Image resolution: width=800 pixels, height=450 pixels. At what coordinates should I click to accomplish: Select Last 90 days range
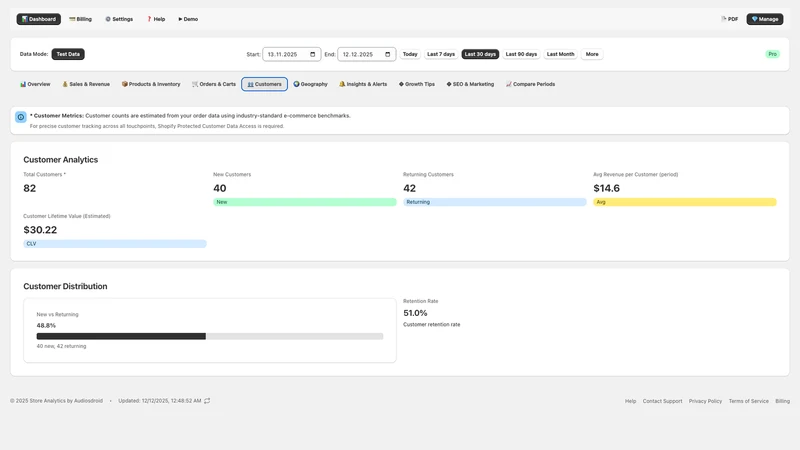pyautogui.click(x=521, y=54)
